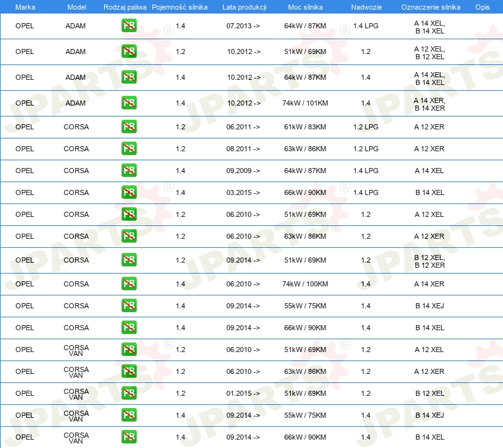Select the date cell 08.2011 ->
503x448 pixels.
(x=243, y=149)
